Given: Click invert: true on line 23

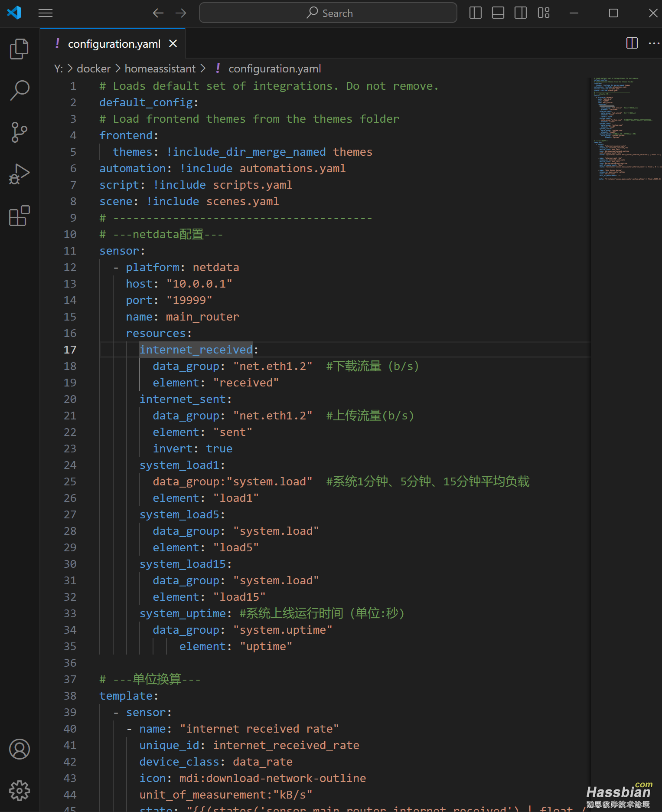Looking at the screenshot, I should [x=192, y=449].
